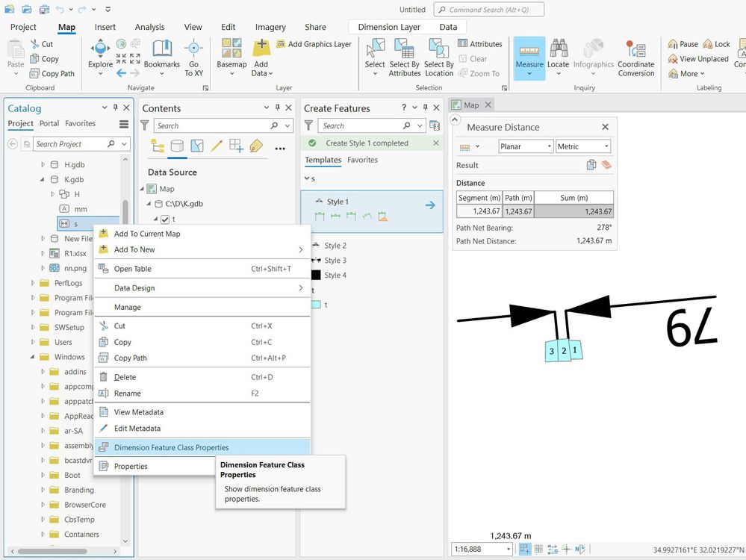Select the light blue t template swatch

(x=316, y=305)
